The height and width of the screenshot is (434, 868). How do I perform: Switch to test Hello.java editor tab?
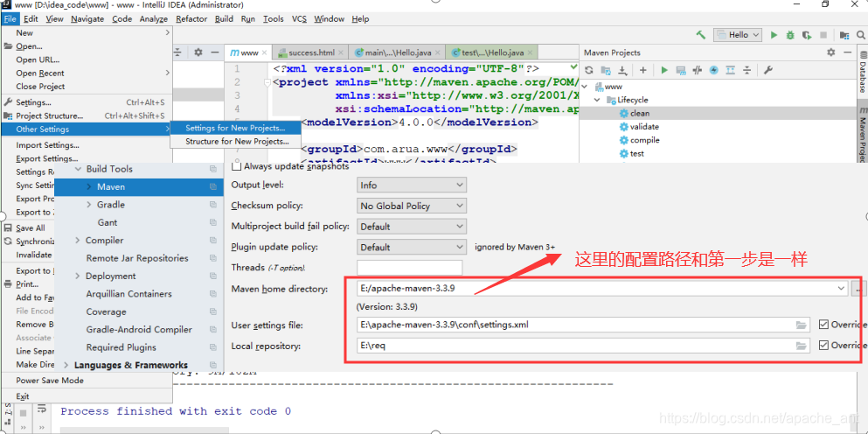coord(492,53)
